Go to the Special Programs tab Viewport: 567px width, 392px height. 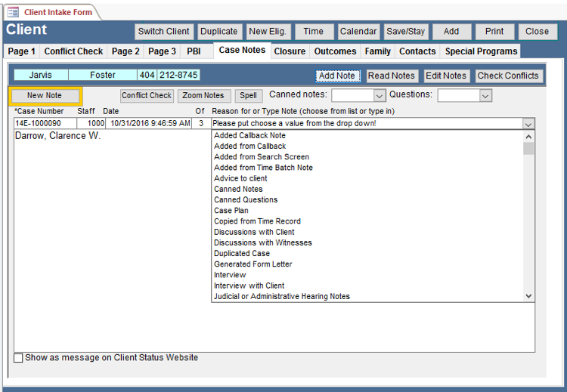point(481,51)
